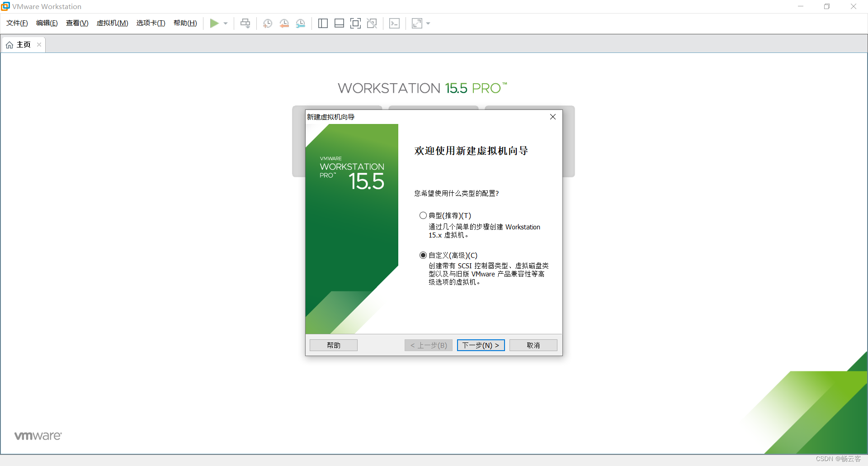
Task: Click the unity mode icon
Action: click(372, 24)
